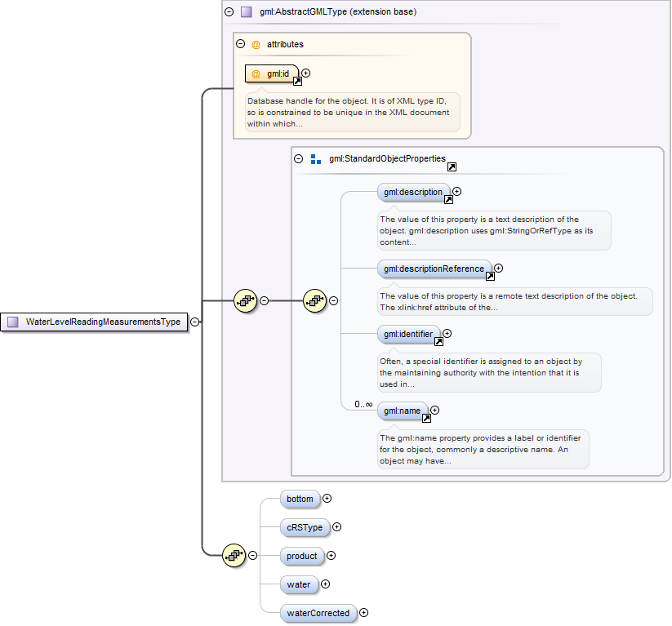This screenshot has height=626, width=672.
Task: Click the complex type icon next to gml:AbstractGMLType
Action: tap(245, 11)
